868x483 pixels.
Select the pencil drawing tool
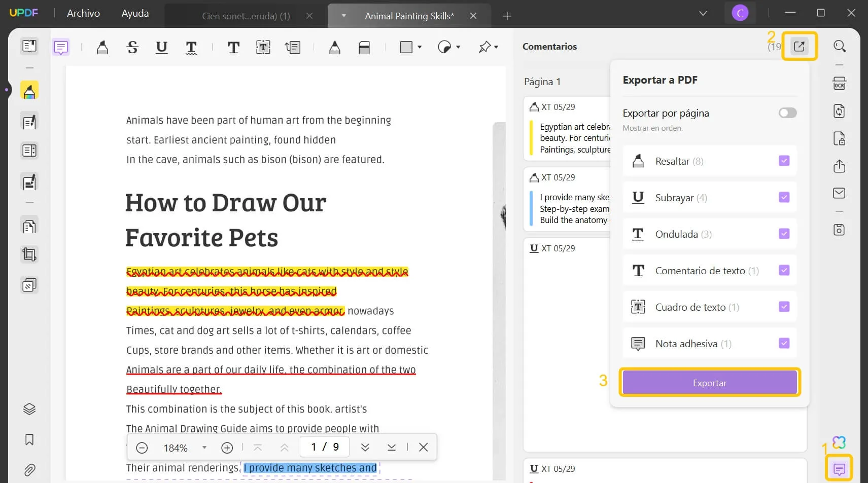coord(335,48)
